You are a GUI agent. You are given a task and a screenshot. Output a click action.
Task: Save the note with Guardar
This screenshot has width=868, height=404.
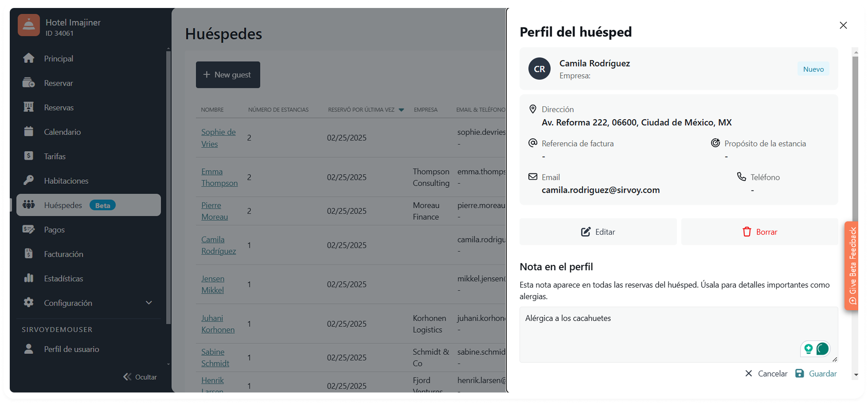(816, 373)
